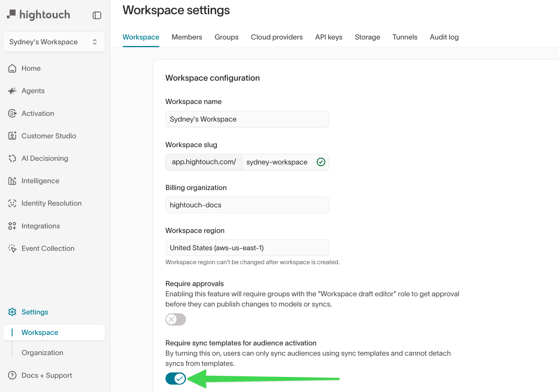Enable the Require approvals toggle
The width and height of the screenshot is (559, 392).
point(176,319)
